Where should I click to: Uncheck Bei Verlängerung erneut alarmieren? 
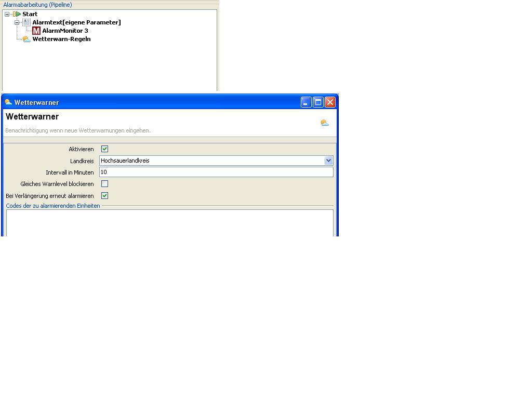click(104, 196)
